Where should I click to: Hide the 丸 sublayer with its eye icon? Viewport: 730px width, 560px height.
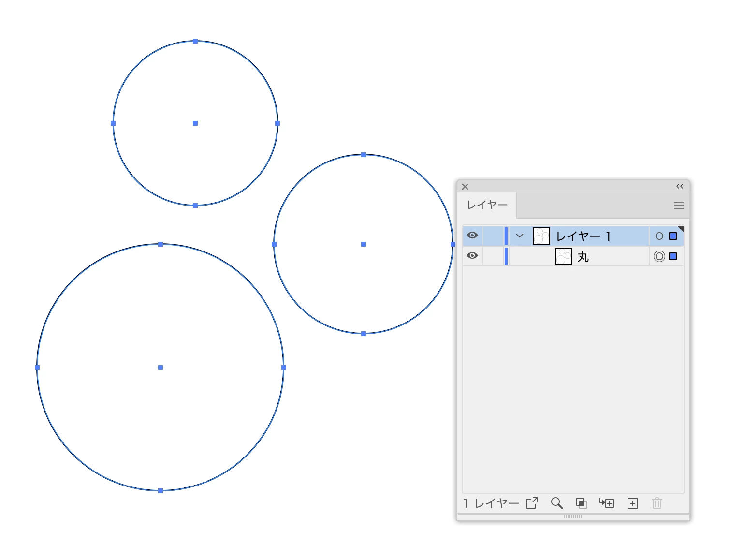(472, 255)
